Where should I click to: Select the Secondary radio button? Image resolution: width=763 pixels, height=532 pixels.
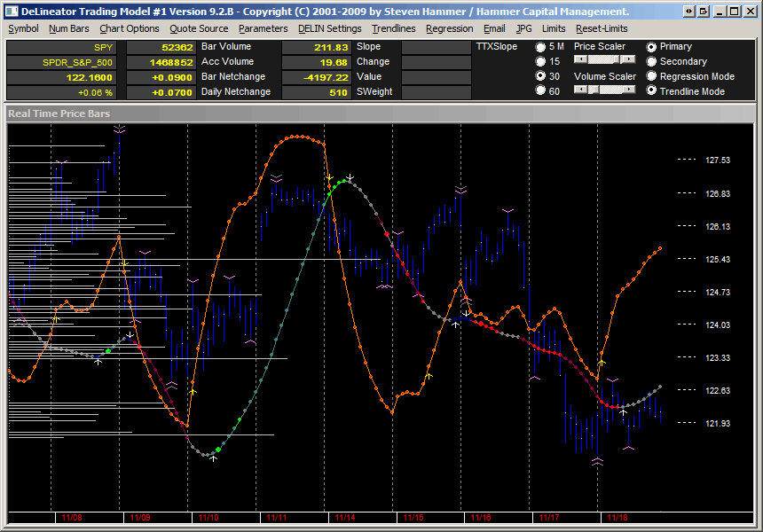tap(651, 62)
